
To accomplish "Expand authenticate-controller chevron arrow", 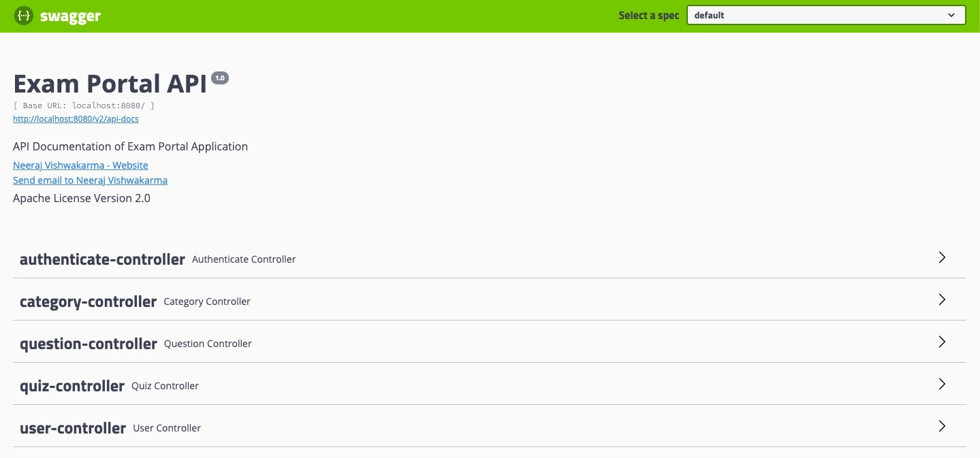I will click(x=942, y=257).
